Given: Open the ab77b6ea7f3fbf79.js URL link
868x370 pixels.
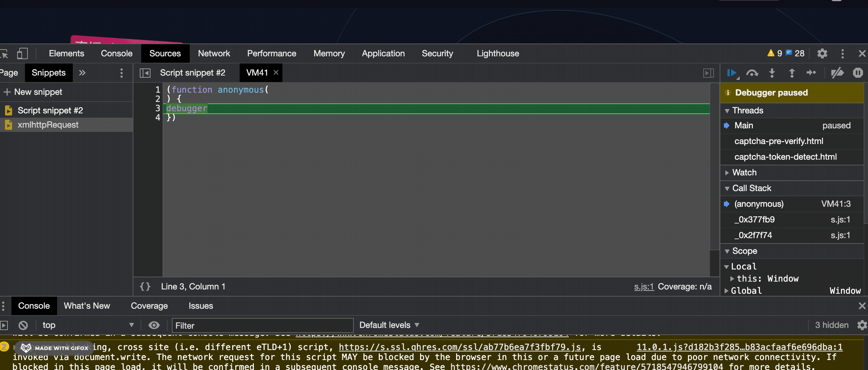Looking at the screenshot, I should 460,347.
